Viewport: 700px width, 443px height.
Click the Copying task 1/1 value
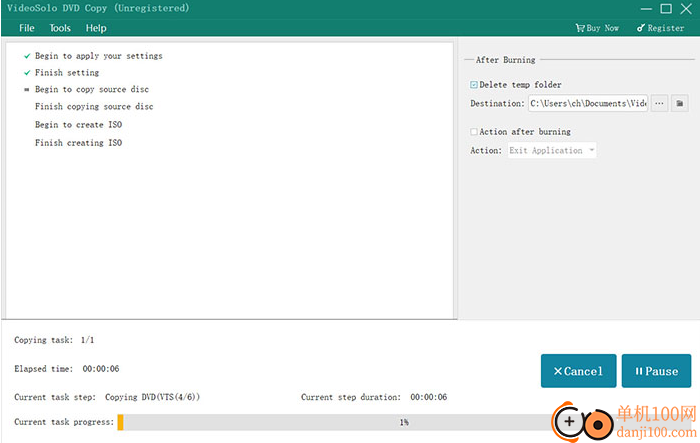click(88, 340)
